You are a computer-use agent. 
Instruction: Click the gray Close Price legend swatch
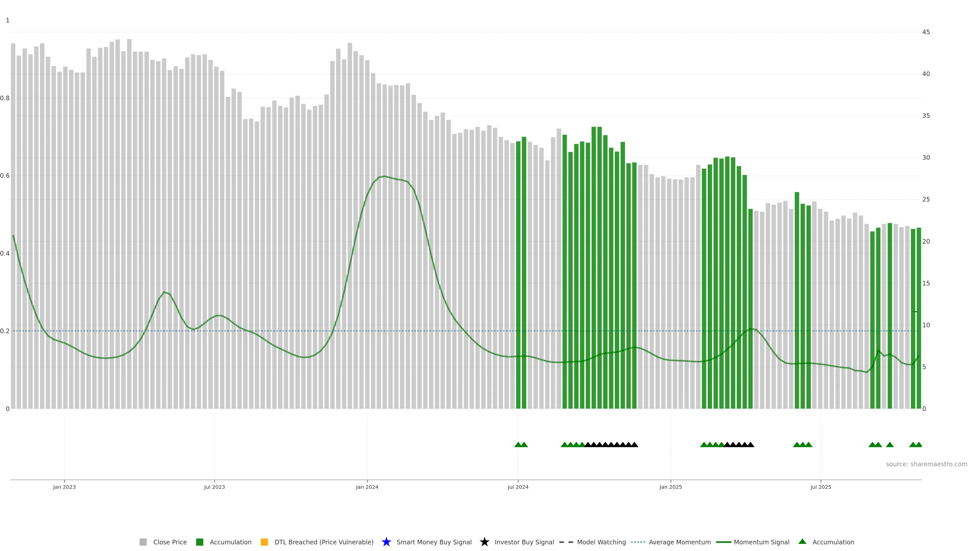pos(143,542)
